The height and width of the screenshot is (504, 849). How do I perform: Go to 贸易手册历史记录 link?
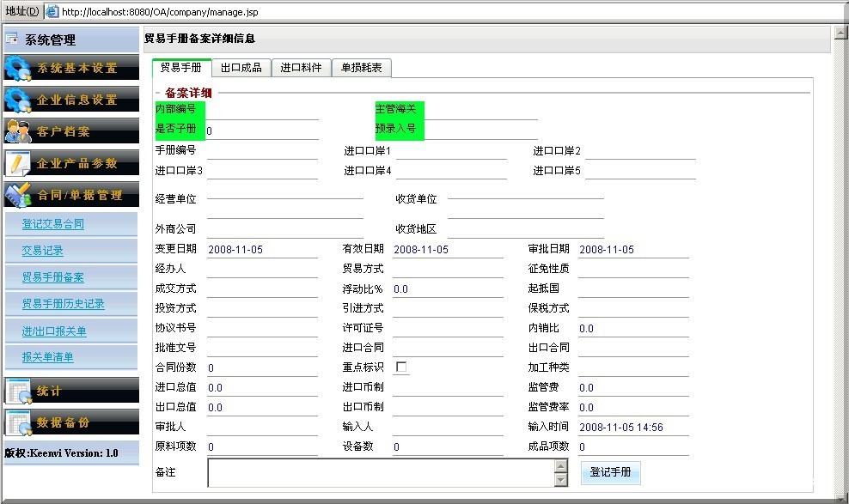pos(63,304)
